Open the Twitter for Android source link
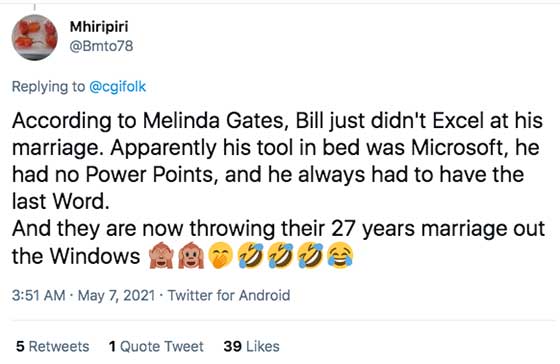 coord(229,295)
